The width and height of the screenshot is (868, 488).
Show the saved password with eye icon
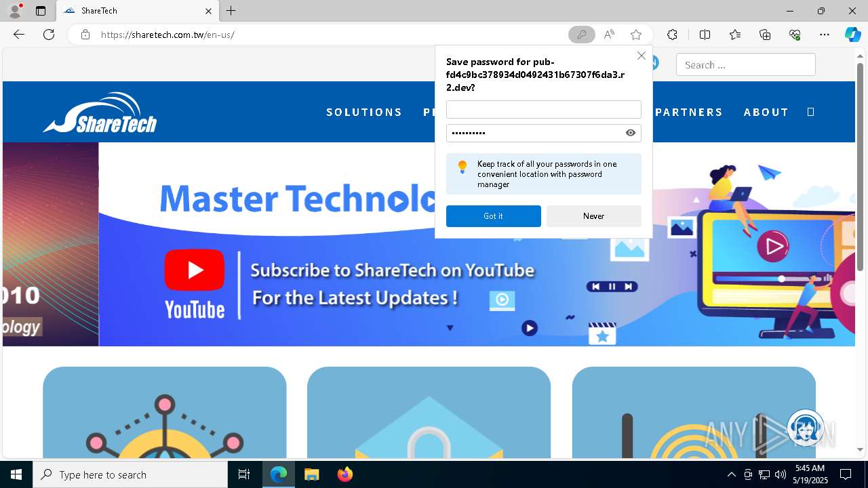pyautogui.click(x=631, y=133)
